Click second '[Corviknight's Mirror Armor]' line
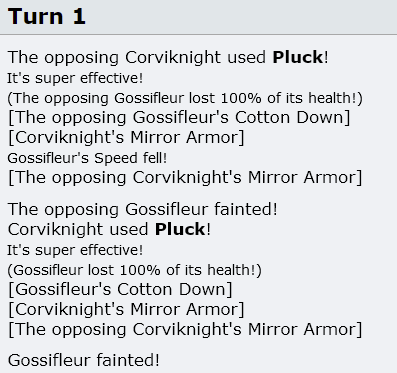397x373 pixels. (x=126, y=309)
